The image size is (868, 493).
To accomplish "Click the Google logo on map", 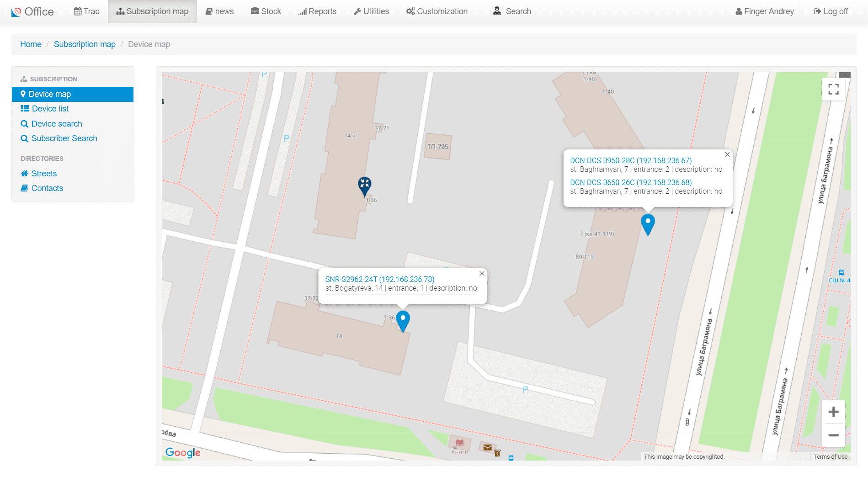I will click(x=183, y=452).
